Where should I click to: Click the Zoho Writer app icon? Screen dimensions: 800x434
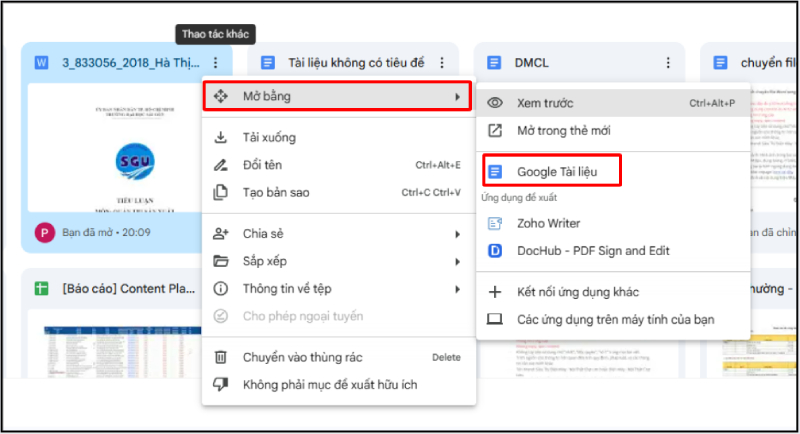pyautogui.click(x=494, y=223)
